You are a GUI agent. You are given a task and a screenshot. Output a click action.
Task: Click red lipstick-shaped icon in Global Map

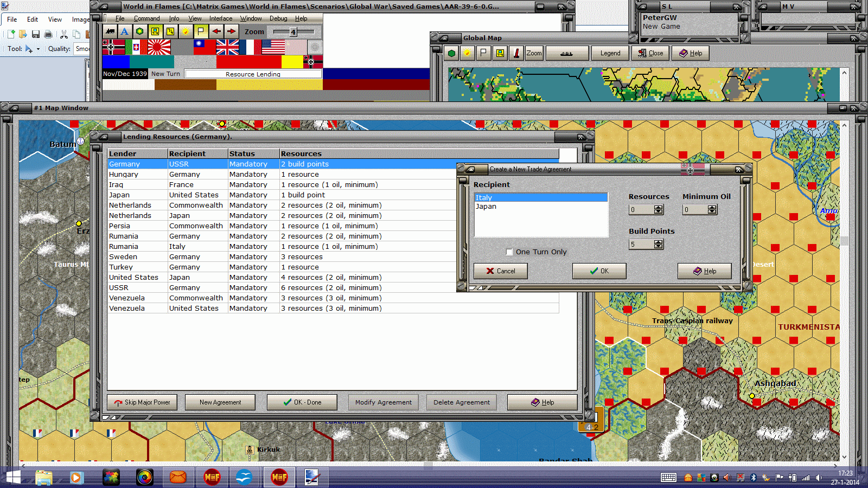point(516,53)
